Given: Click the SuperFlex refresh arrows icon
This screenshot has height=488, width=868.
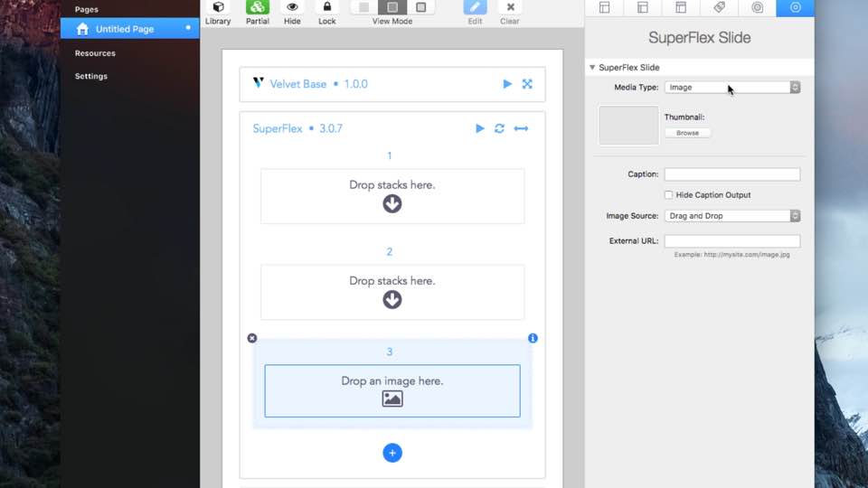Looking at the screenshot, I should click(499, 128).
